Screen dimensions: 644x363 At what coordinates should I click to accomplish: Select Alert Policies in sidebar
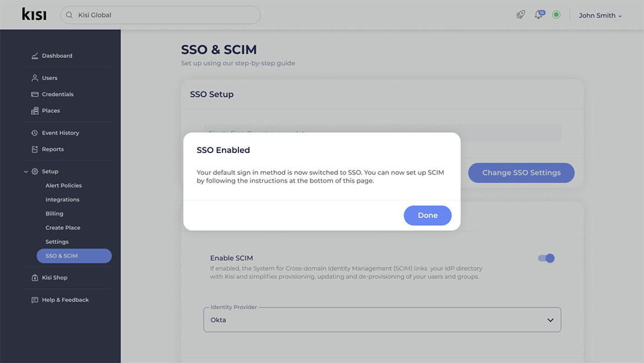pos(64,185)
